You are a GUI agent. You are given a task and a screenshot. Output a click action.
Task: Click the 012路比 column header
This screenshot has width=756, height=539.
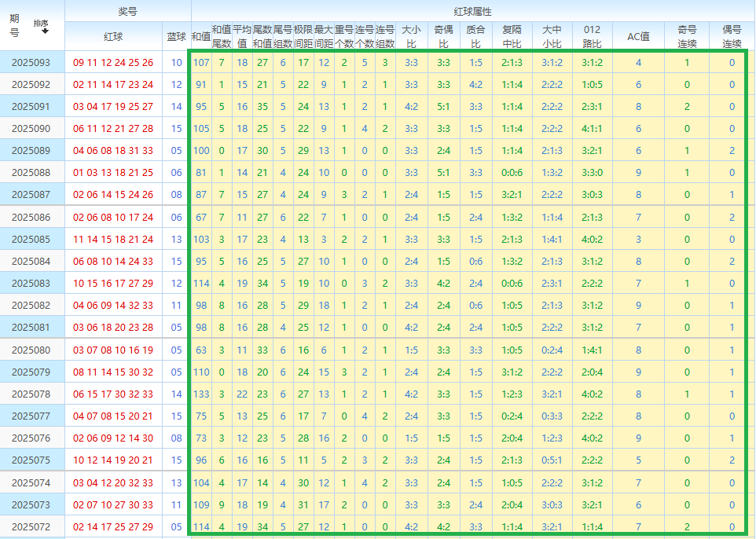coord(592,36)
